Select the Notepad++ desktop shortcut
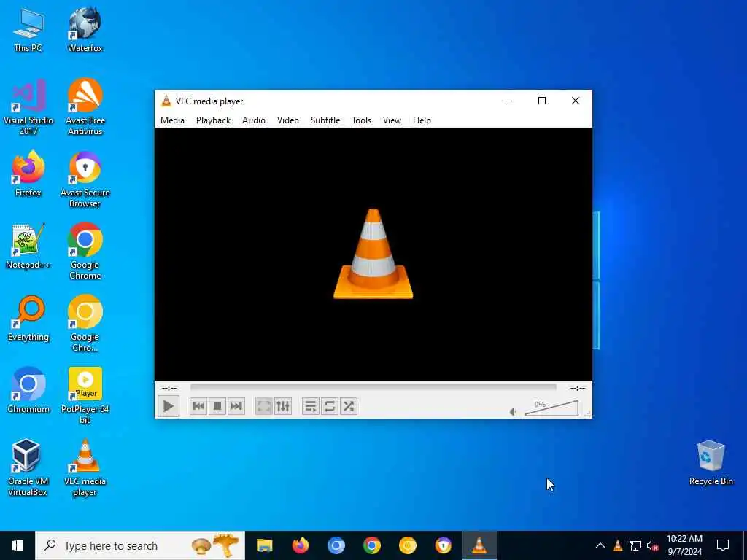This screenshot has height=560, width=747. (28, 246)
